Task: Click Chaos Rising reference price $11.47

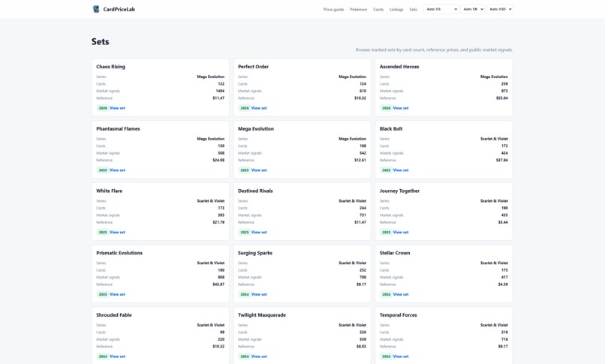Action: coord(218,98)
